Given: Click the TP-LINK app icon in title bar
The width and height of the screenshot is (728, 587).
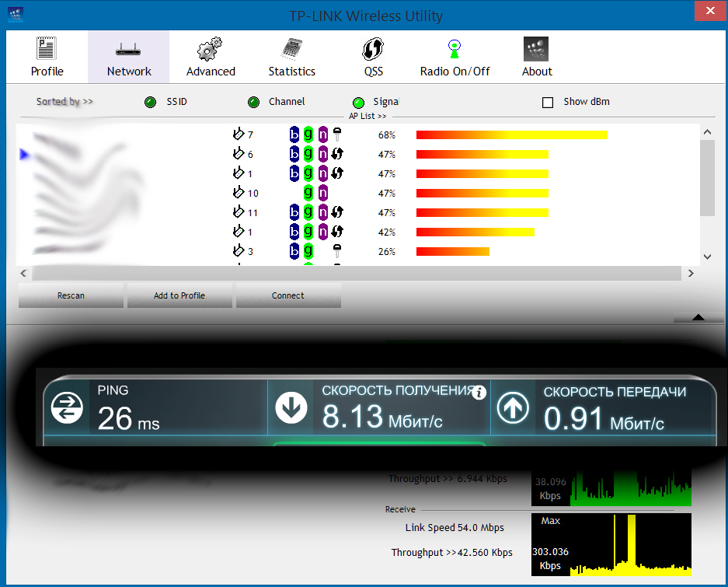Looking at the screenshot, I should 16,14.
